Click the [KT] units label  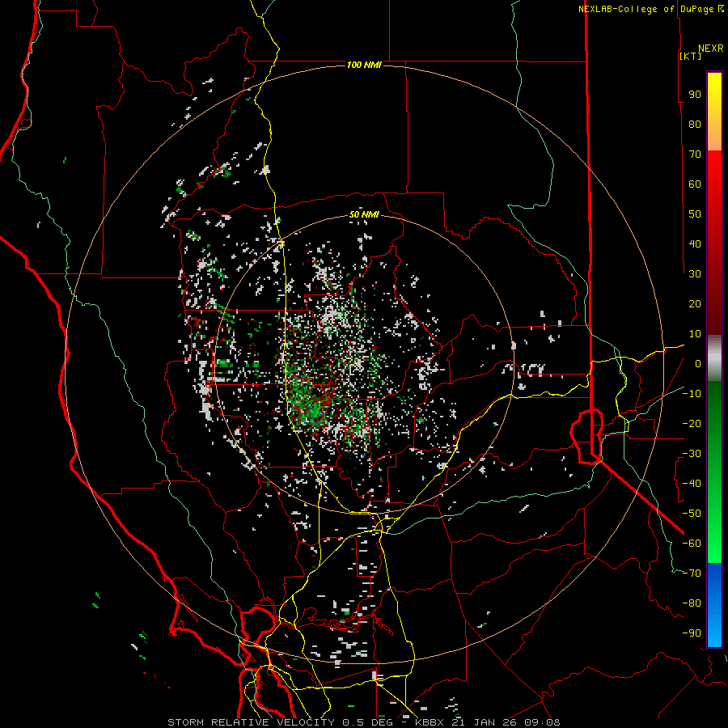click(691, 56)
